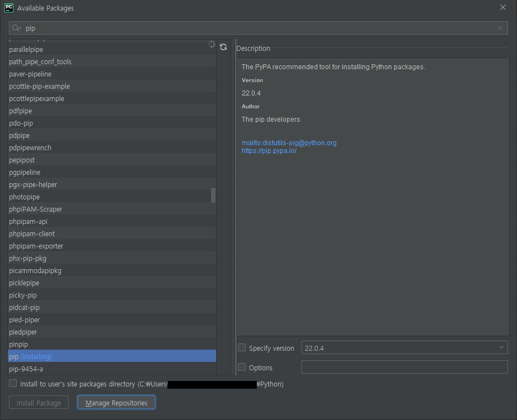
Task: Select the pied-piper package
Action: coord(112,319)
